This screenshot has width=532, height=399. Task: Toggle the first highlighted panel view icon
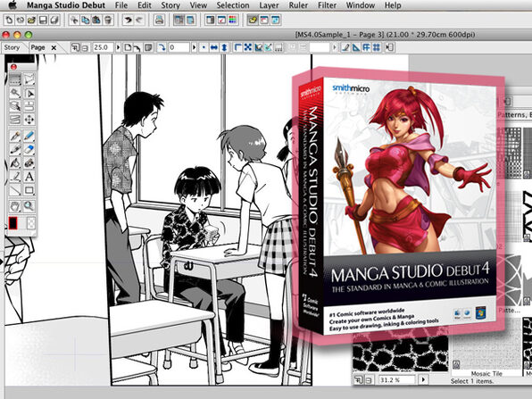179,20
